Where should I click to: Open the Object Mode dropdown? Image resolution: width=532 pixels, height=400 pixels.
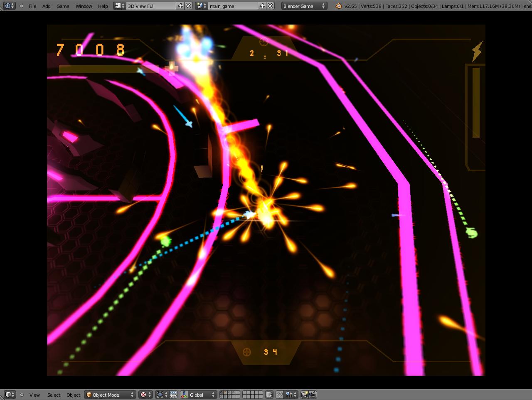pos(110,395)
